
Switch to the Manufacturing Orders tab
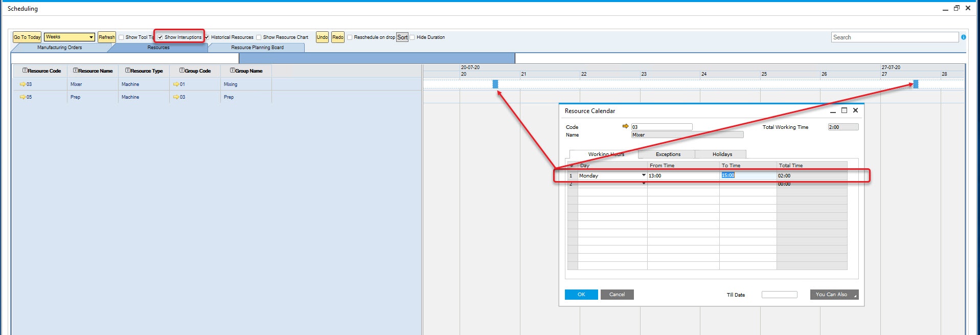pyautogui.click(x=59, y=48)
